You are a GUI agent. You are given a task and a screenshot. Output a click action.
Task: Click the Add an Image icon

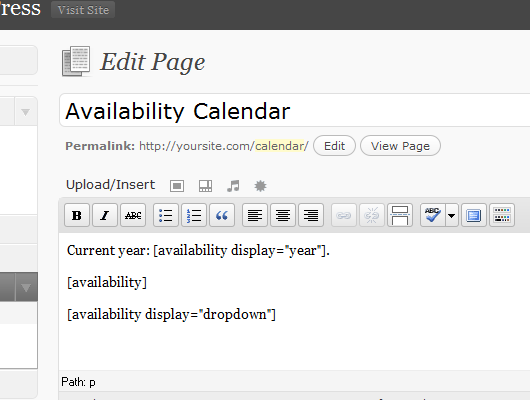click(177, 186)
